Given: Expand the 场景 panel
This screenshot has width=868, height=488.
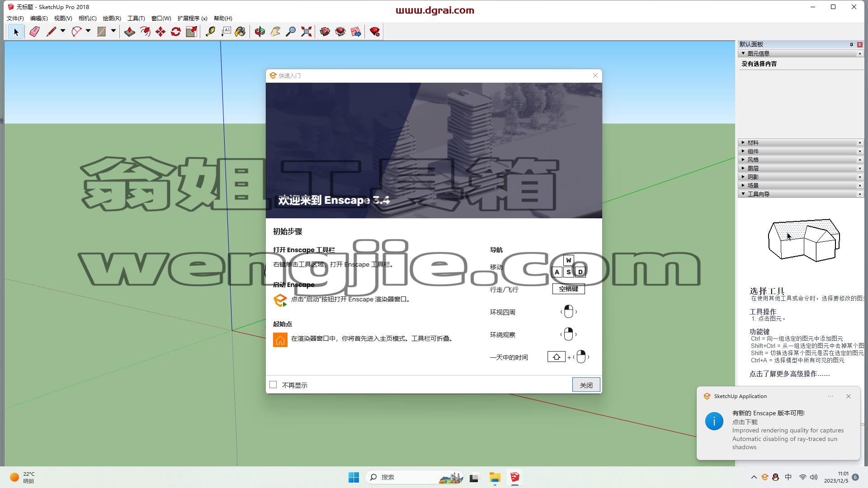Looking at the screenshot, I should click(x=743, y=185).
